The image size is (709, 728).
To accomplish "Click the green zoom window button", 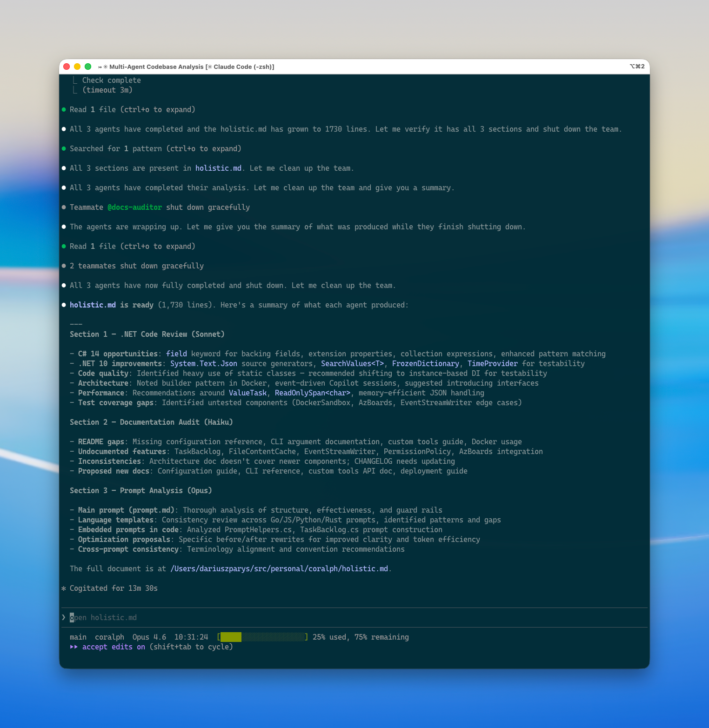I will [88, 67].
